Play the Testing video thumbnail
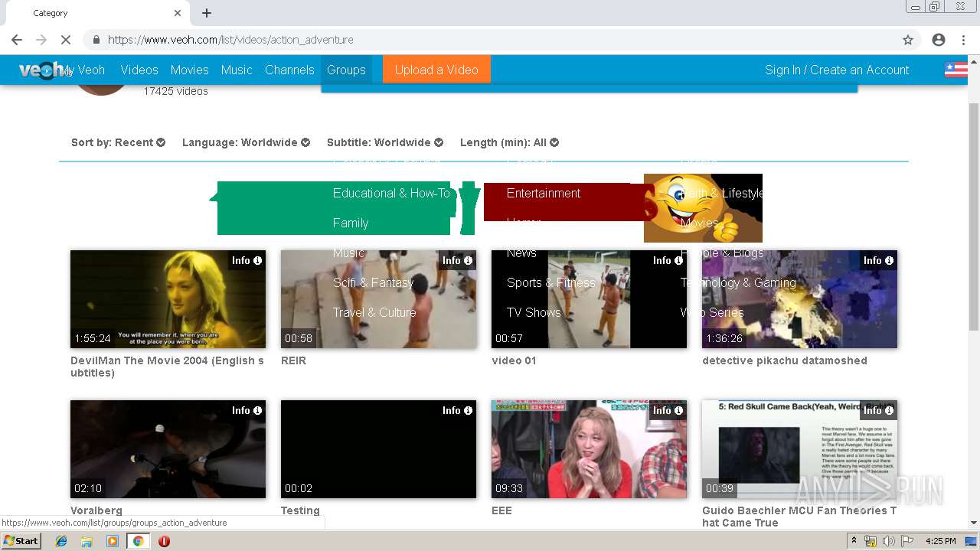Image resolution: width=980 pixels, height=551 pixels. [x=378, y=449]
